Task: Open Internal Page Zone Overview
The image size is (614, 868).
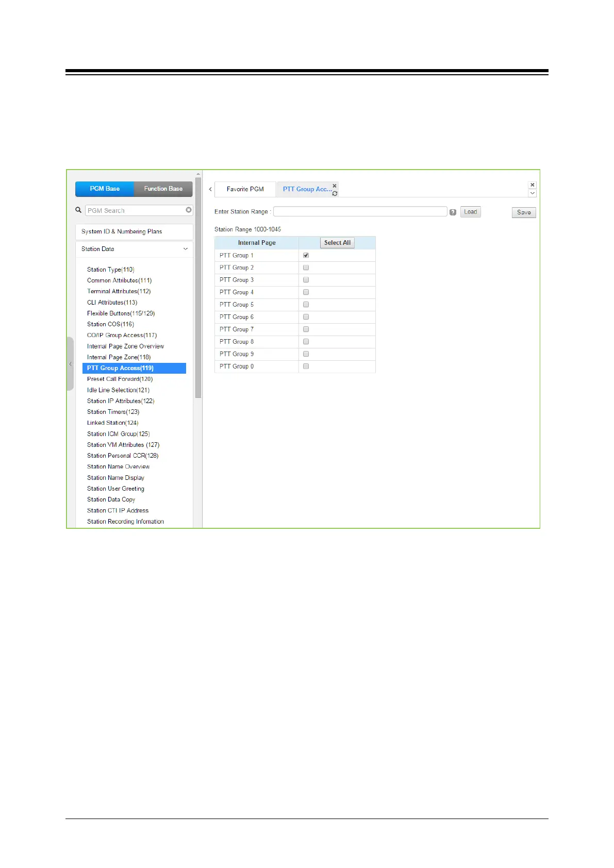Action: pos(126,346)
